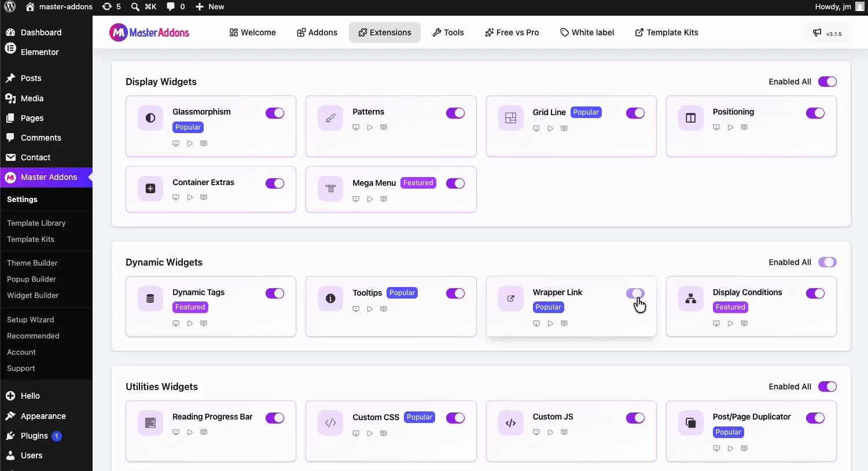
Task: Click the Patterns brush icon
Action: pos(330,118)
